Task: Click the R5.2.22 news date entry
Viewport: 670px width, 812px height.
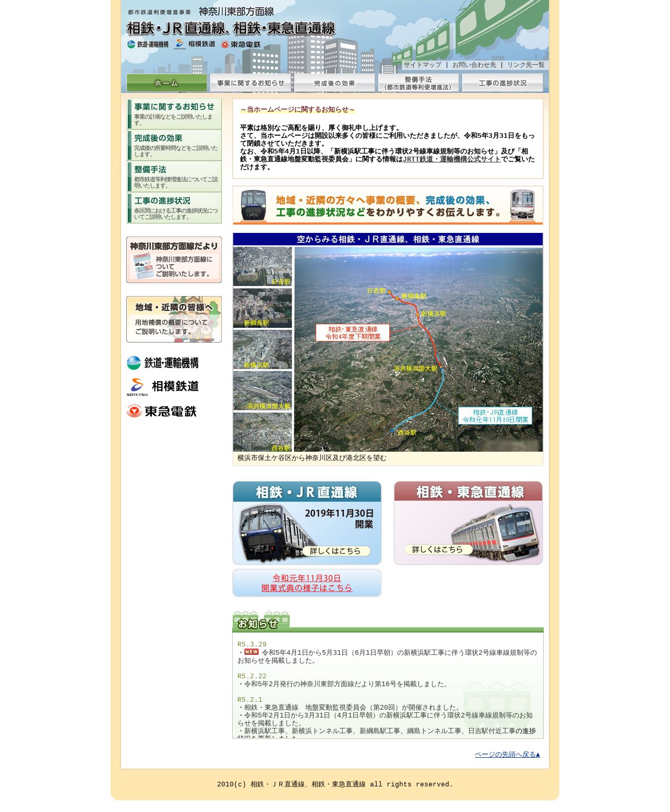Action: [252, 676]
